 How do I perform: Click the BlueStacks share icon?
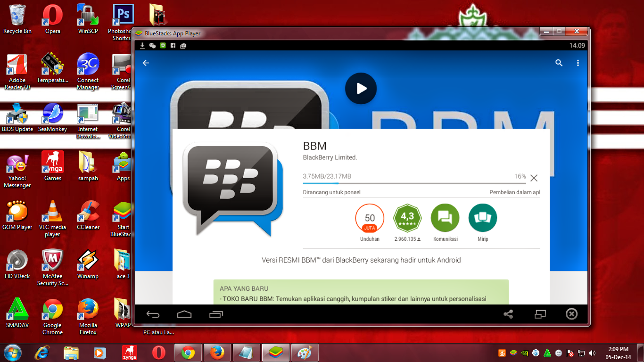coord(508,314)
